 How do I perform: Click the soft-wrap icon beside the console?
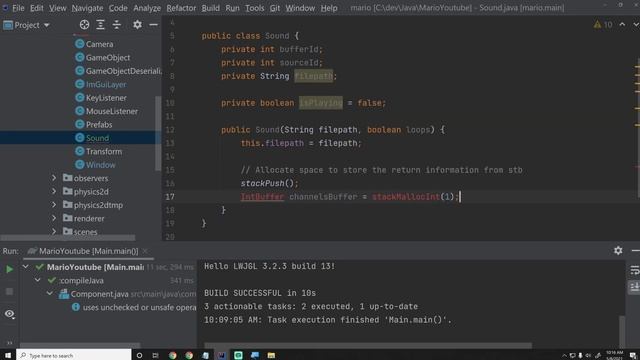(x=635, y=270)
